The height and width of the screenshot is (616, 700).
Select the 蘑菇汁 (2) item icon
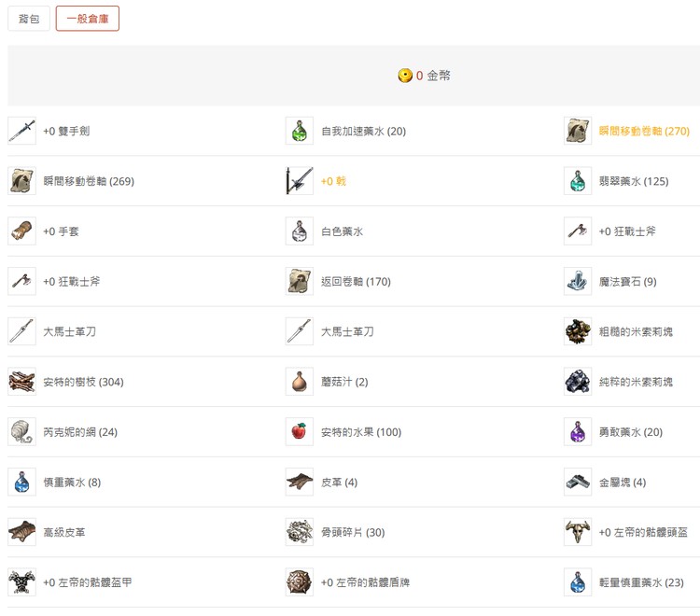click(300, 382)
